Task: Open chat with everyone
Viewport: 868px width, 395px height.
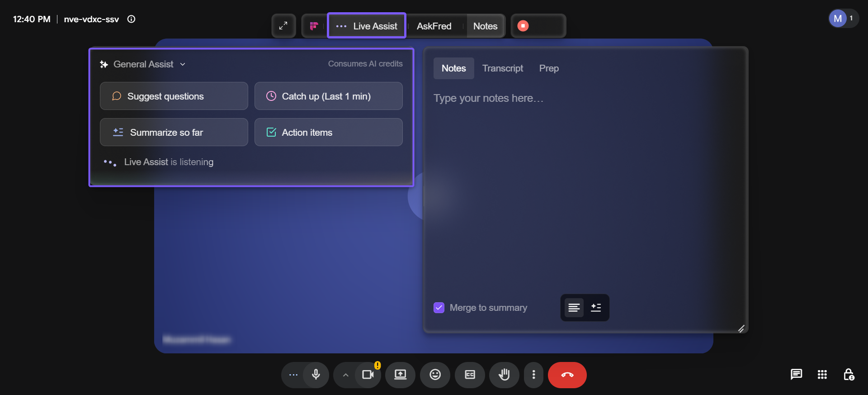Action: click(x=796, y=374)
